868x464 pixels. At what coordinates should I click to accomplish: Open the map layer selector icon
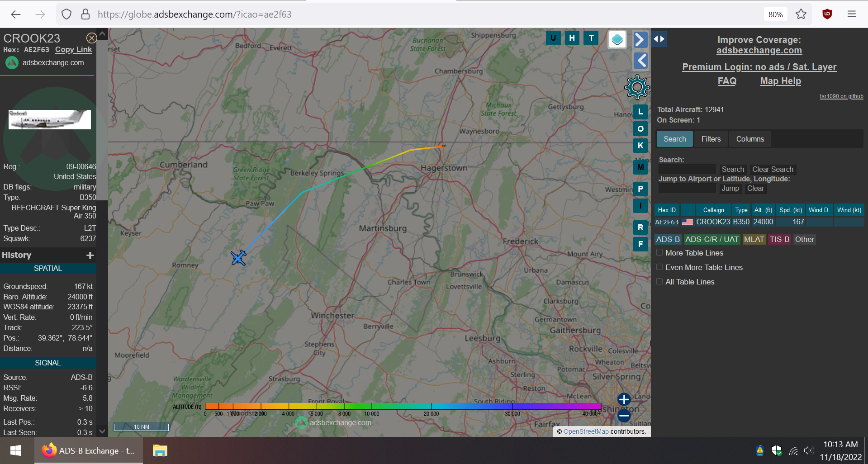[x=617, y=40]
